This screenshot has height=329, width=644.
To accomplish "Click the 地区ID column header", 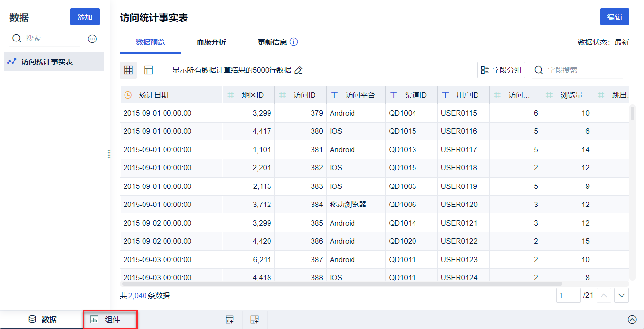I will pyautogui.click(x=249, y=95).
